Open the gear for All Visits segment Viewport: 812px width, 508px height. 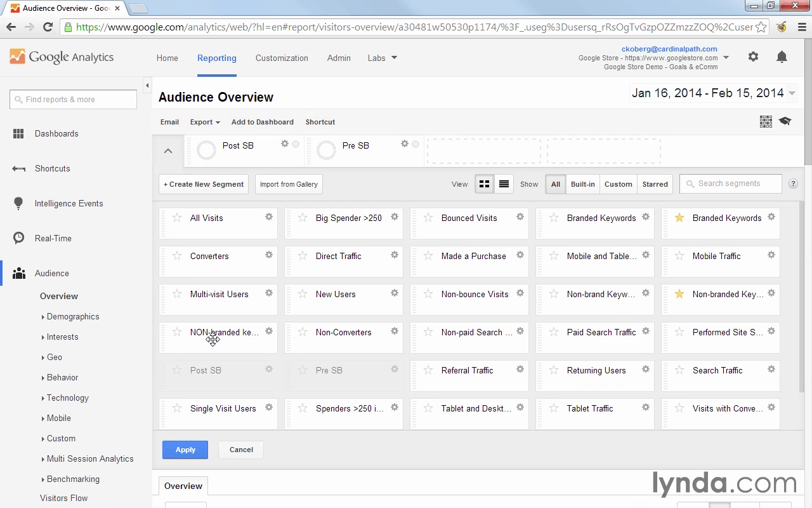click(x=269, y=217)
